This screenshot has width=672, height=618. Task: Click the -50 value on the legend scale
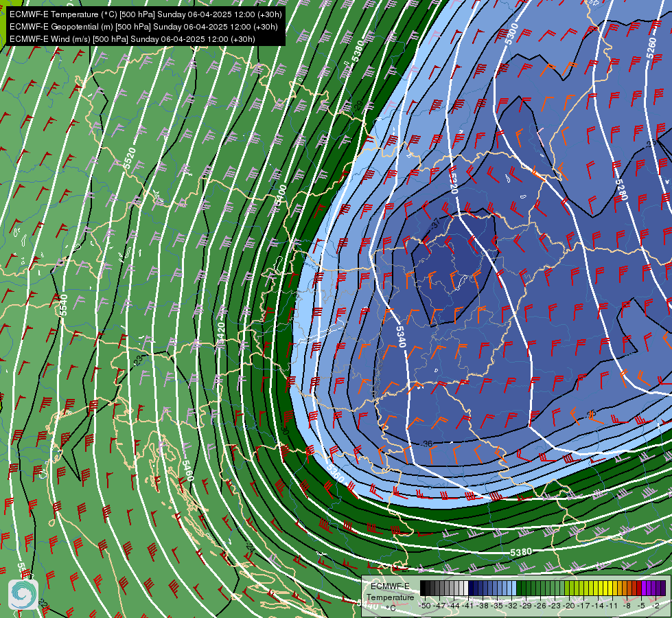(x=425, y=606)
